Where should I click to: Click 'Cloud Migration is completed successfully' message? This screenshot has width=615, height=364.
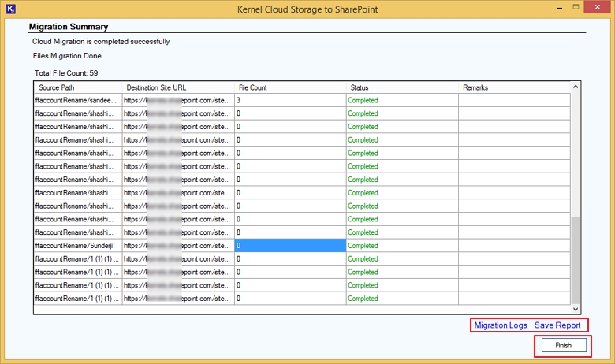point(101,42)
